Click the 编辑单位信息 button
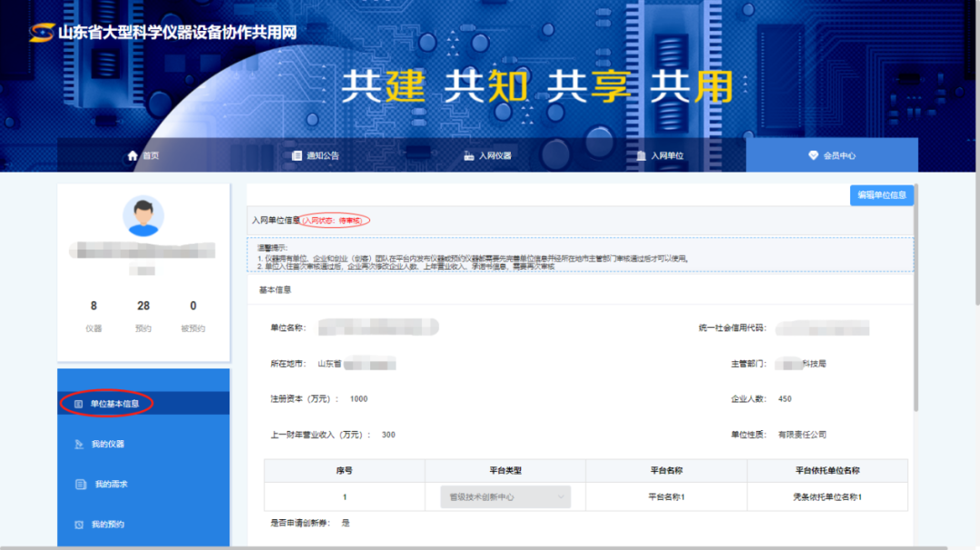The height and width of the screenshot is (550, 980). [881, 195]
